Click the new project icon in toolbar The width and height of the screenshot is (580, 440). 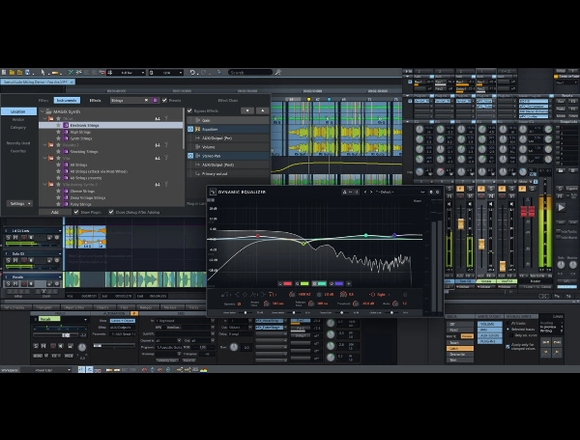4,72
